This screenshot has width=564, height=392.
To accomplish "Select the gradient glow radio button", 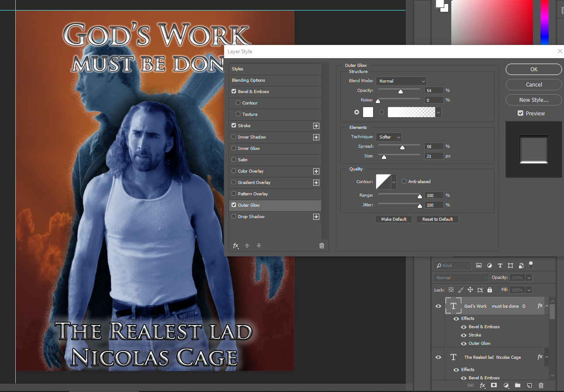I will pyautogui.click(x=382, y=112).
